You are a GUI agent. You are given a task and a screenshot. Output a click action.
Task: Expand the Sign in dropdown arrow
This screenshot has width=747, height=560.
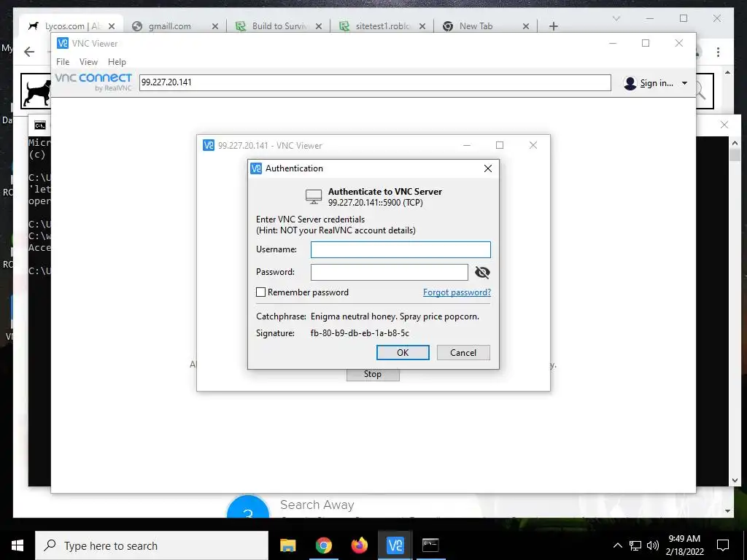[684, 83]
